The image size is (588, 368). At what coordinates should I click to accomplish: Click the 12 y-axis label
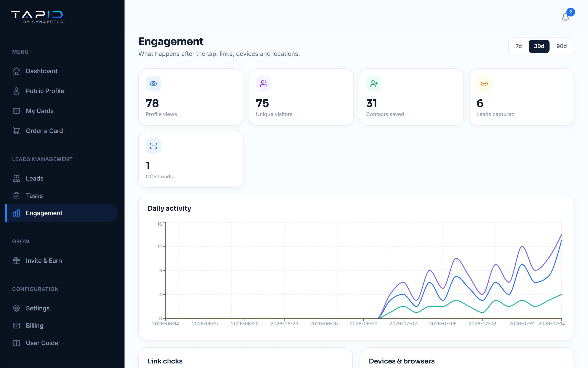(x=159, y=246)
